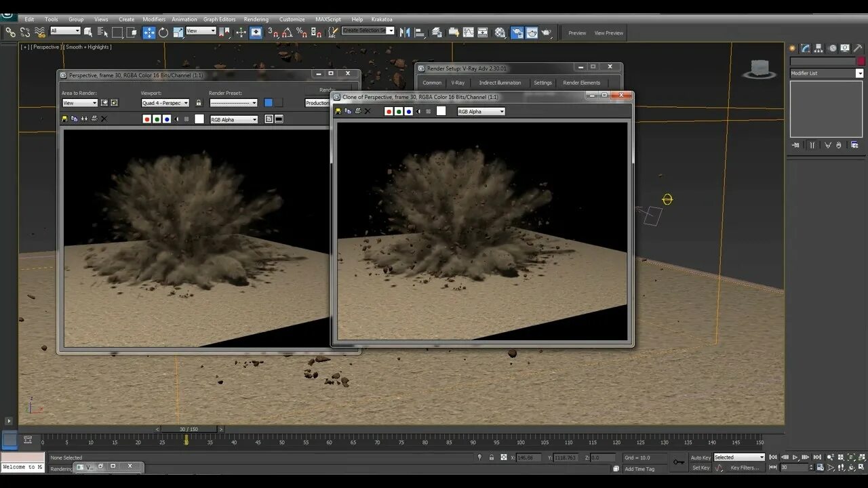
Task: Click the 30 / 150 time slider handle
Action: click(x=189, y=429)
